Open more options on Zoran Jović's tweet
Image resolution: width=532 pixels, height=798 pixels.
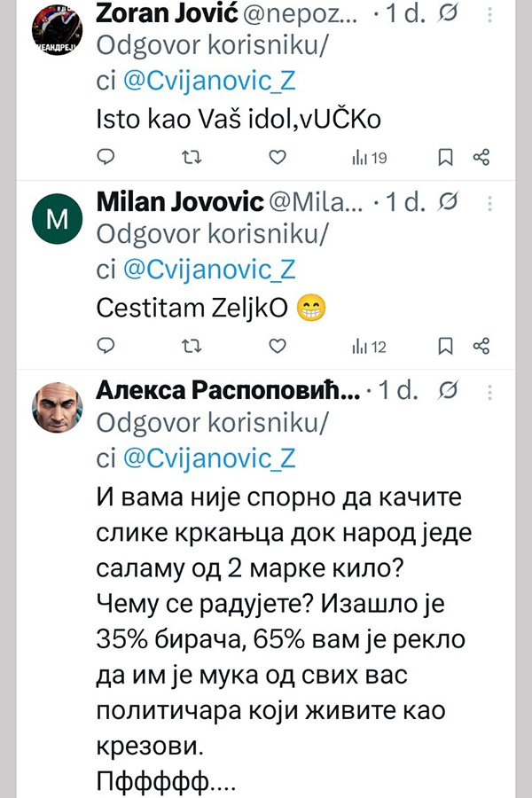pyautogui.click(x=488, y=15)
